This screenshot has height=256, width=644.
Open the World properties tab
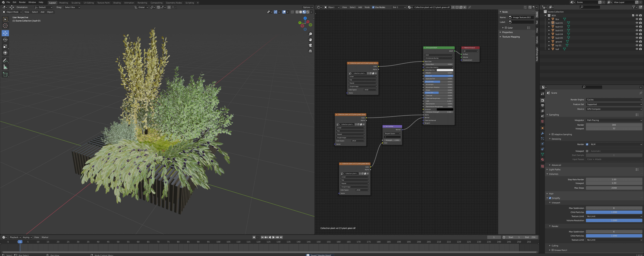tap(542, 122)
